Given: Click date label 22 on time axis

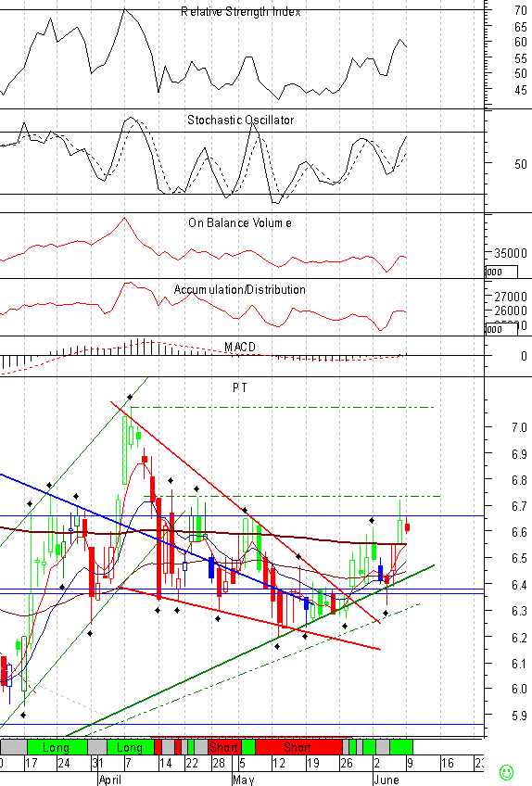Looking at the screenshot, I should point(192,764).
